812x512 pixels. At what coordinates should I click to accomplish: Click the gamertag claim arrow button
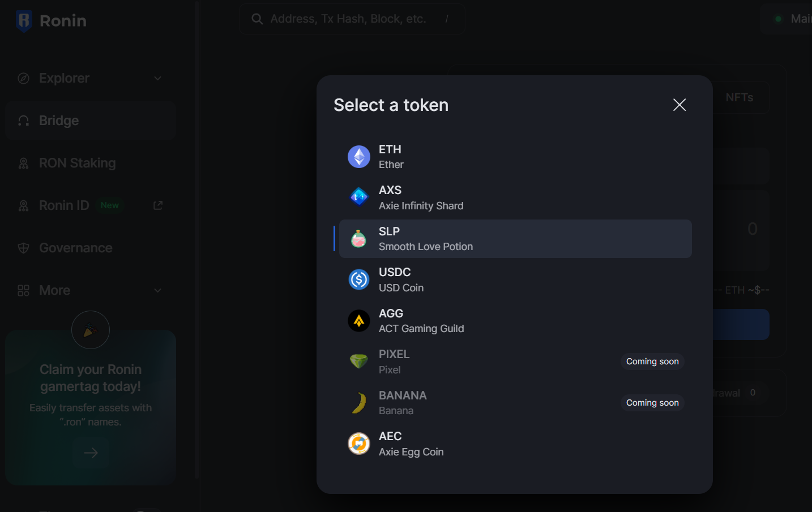point(91,453)
